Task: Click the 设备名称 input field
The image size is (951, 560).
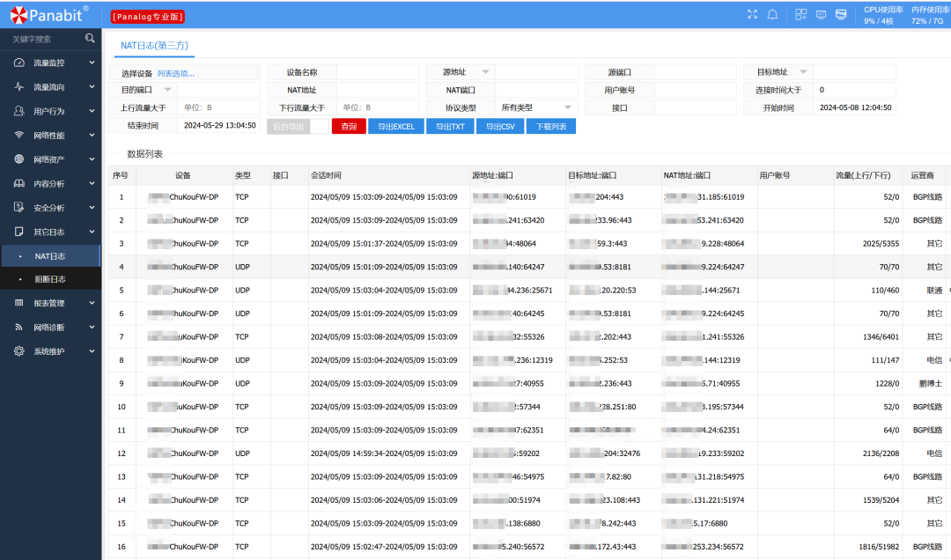Action: [x=377, y=72]
